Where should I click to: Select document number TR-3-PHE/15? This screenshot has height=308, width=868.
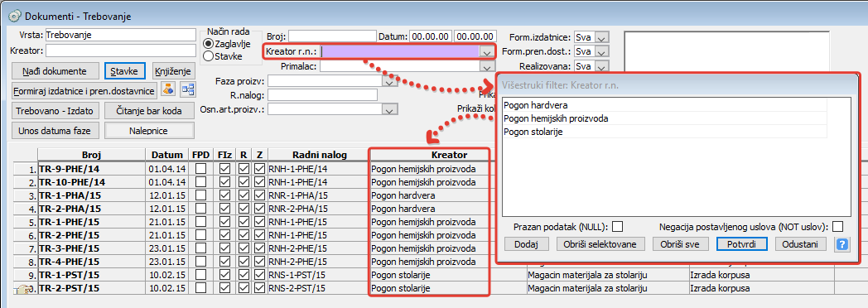point(70,248)
